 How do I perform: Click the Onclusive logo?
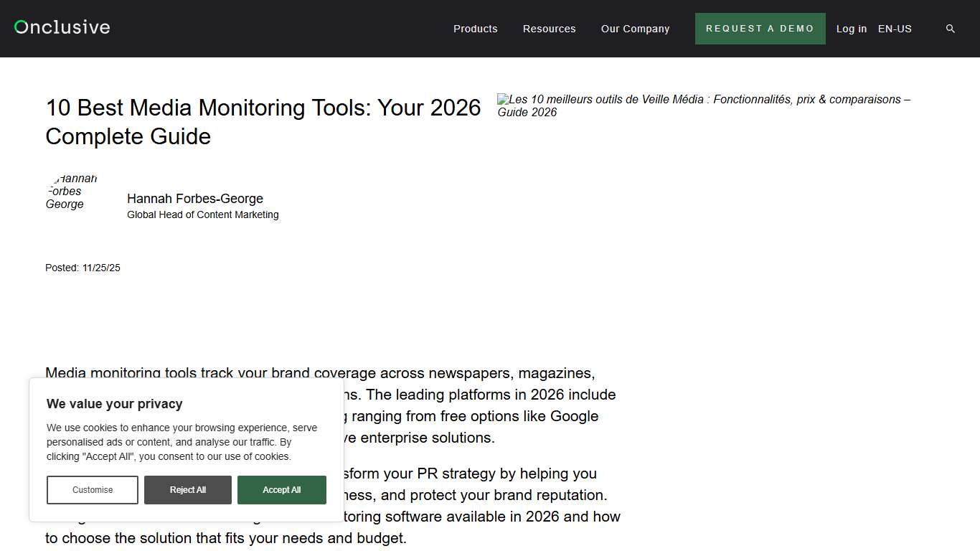click(x=61, y=27)
